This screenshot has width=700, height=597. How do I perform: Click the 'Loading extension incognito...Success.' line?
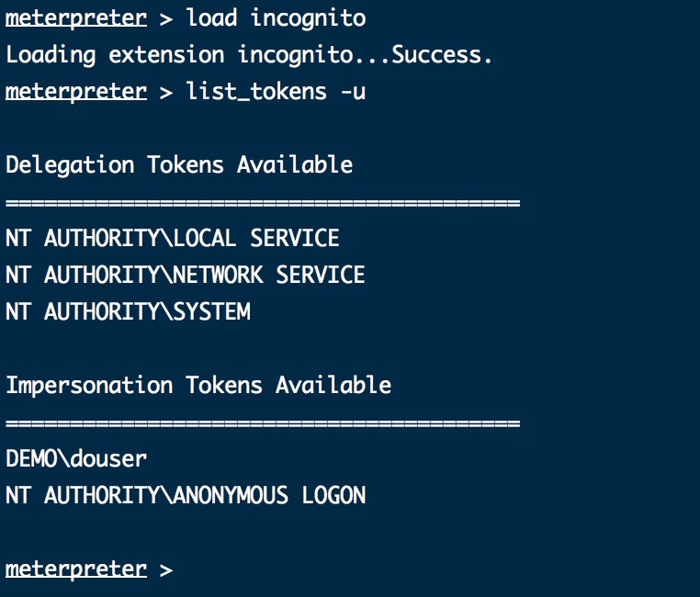tap(249, 55)
